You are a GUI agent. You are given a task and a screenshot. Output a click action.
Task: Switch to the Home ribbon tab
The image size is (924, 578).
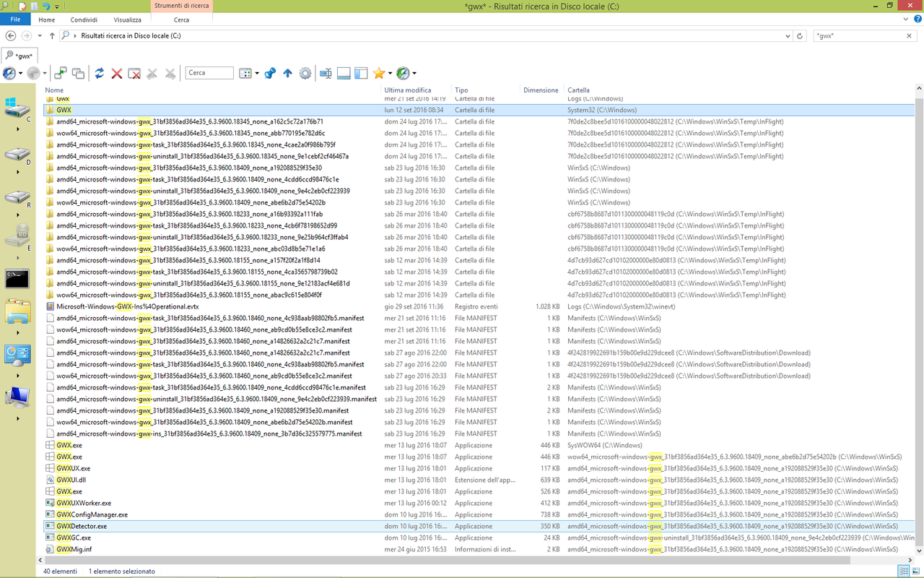pos(46,20)
